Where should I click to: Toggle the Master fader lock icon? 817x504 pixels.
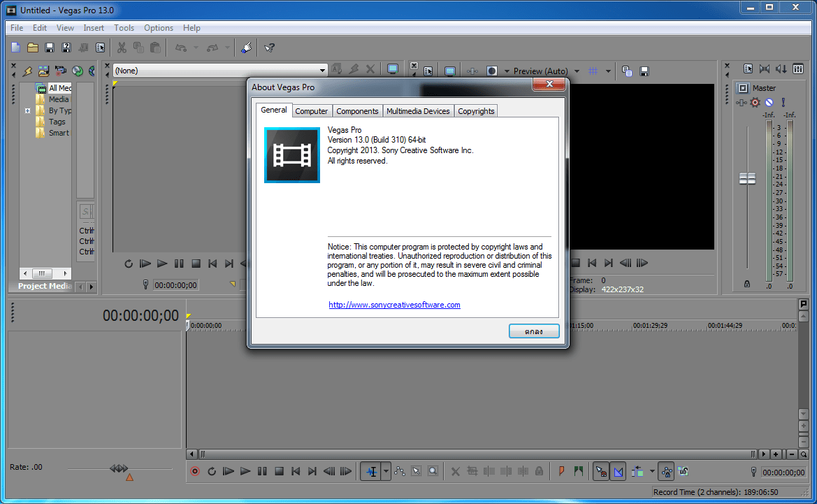[x=747, y=284]
